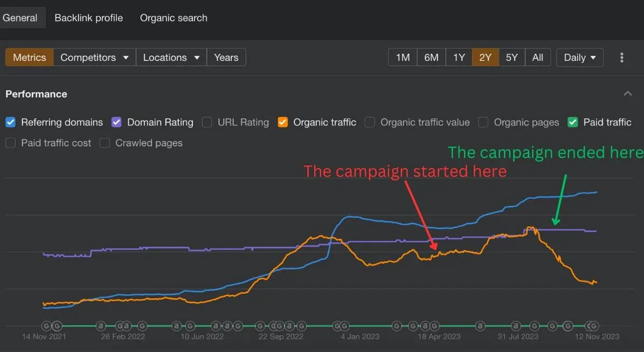644x352 pixels.
Task: Uncheck the Referring domains checkbox
Action: pyautogui.click(x=11, y=122)
